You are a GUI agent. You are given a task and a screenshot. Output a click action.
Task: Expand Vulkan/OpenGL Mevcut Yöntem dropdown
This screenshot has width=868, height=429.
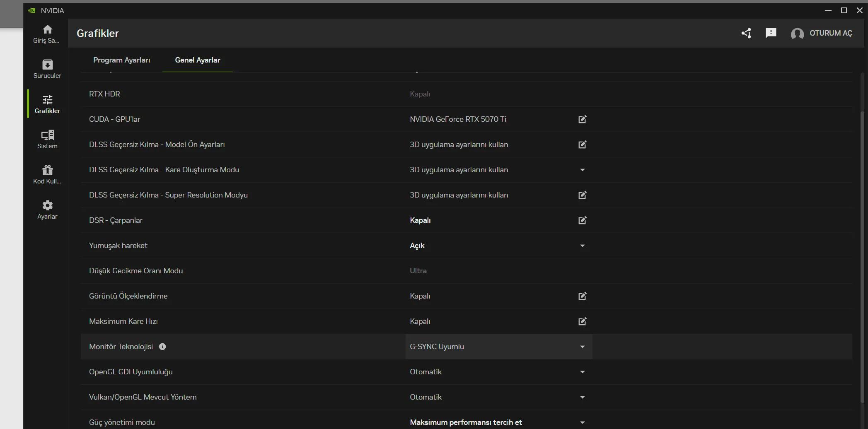pyautogui.click(x=582, y=397)
